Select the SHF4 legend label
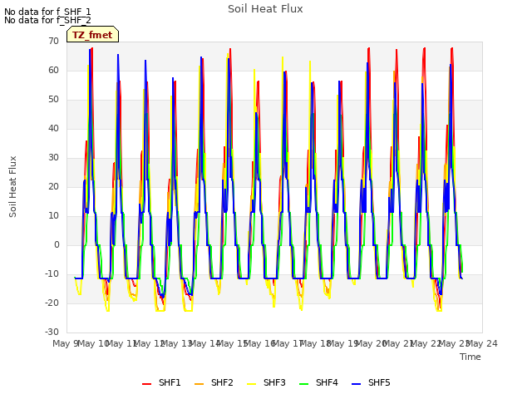The height and width of the screenshot is (399, 532). (327, 382)
